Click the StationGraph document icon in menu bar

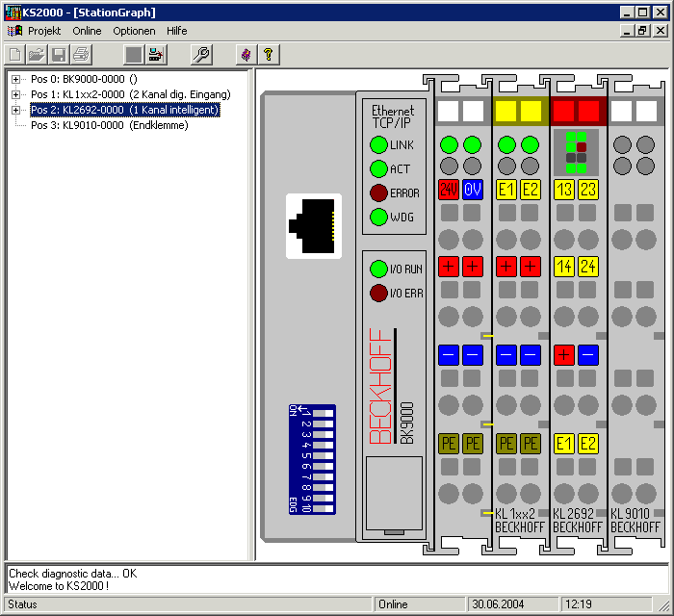click(15, 31)
